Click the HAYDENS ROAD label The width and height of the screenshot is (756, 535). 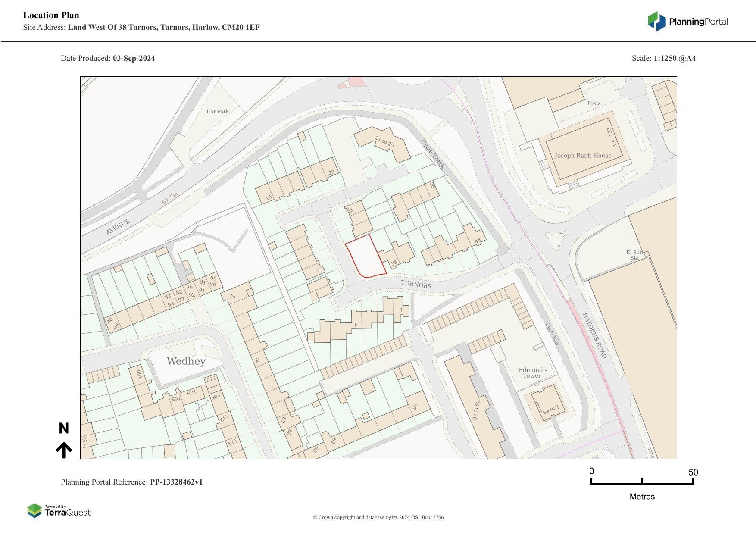(x=594, y=335)
